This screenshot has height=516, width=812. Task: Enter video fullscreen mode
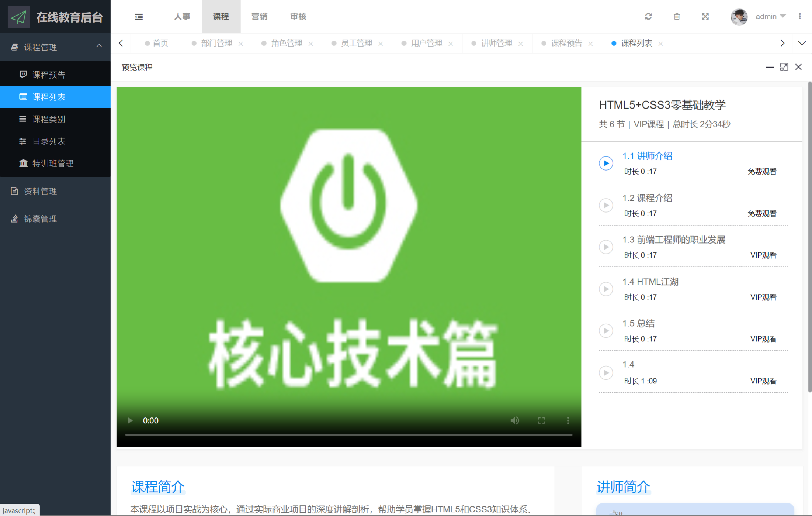coord(541,420)
